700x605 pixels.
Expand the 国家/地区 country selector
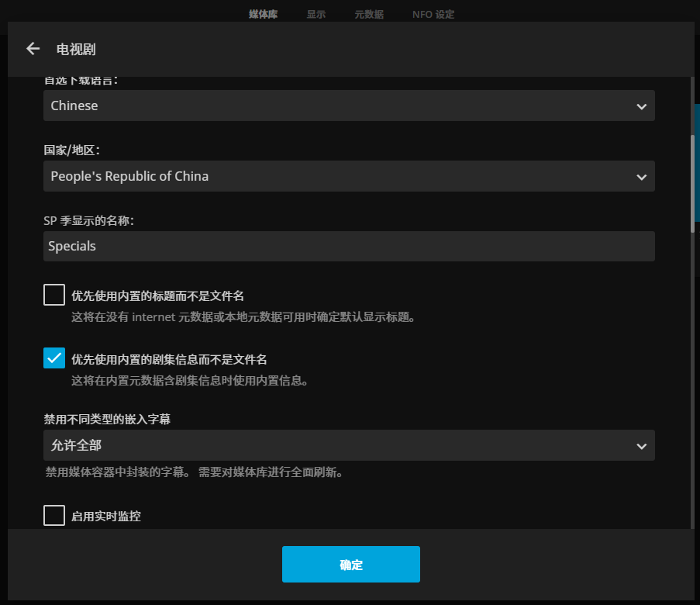click(x=349, y=176)
